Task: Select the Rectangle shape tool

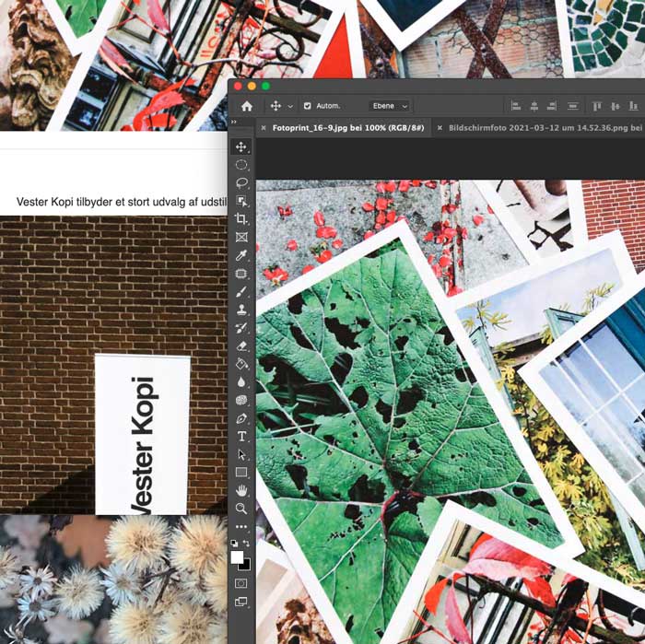Action: tap(241, 472)
